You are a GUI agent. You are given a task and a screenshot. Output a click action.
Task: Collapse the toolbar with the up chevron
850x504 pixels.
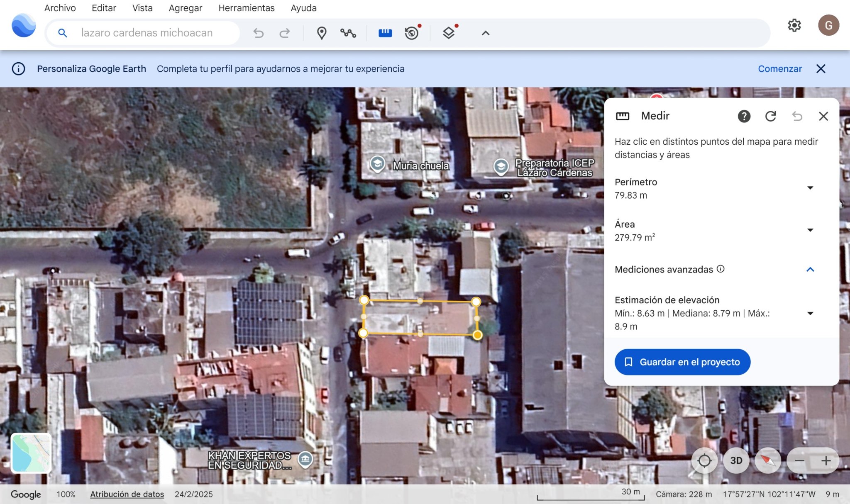(x=486, y=33)
